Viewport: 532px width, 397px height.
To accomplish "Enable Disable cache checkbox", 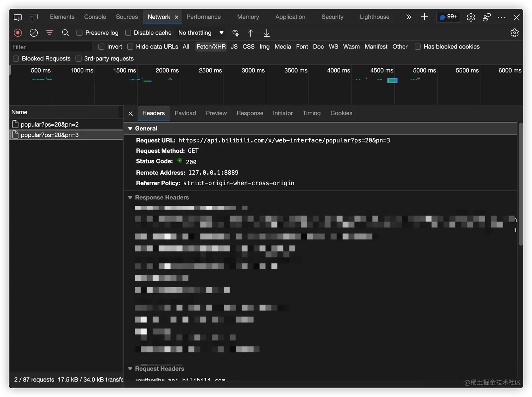I will (x=128, y=33).
